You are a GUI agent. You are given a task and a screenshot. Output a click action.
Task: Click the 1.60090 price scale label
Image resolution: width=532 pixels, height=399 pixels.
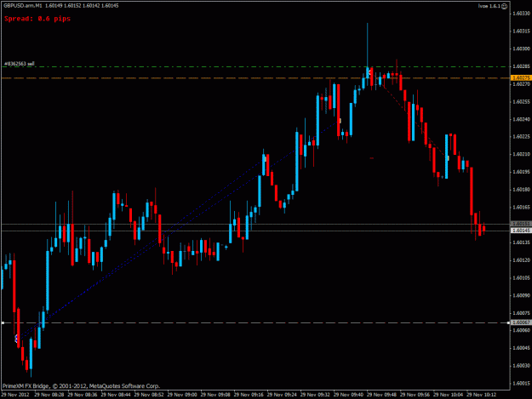coord(522,295)
